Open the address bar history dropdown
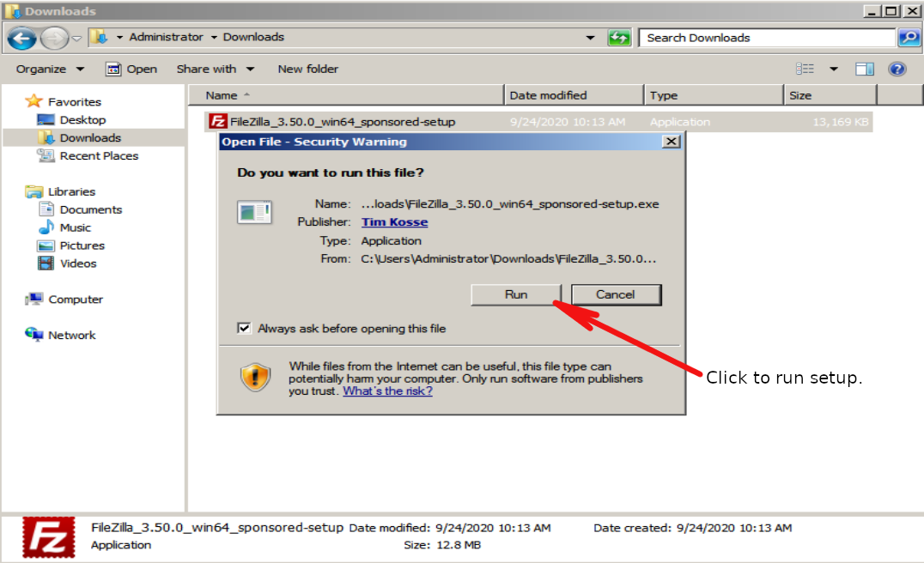The width and height of the screenshot is (924, 563). point(590,38)
